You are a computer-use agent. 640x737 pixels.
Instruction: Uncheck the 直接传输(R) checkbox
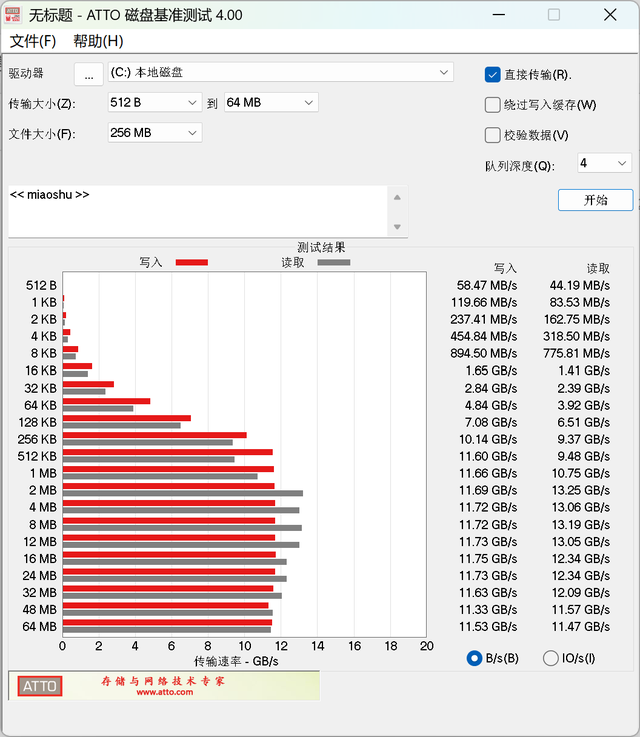point(492,75)
